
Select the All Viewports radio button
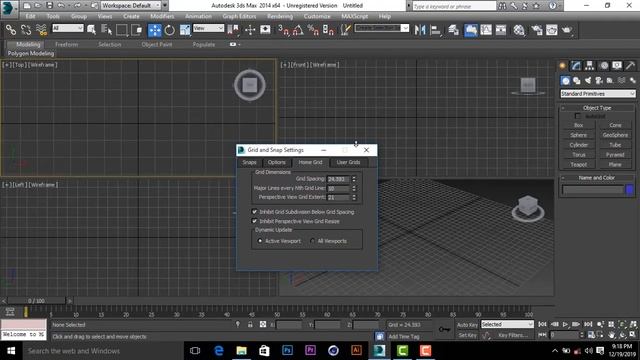click(312, 241)
